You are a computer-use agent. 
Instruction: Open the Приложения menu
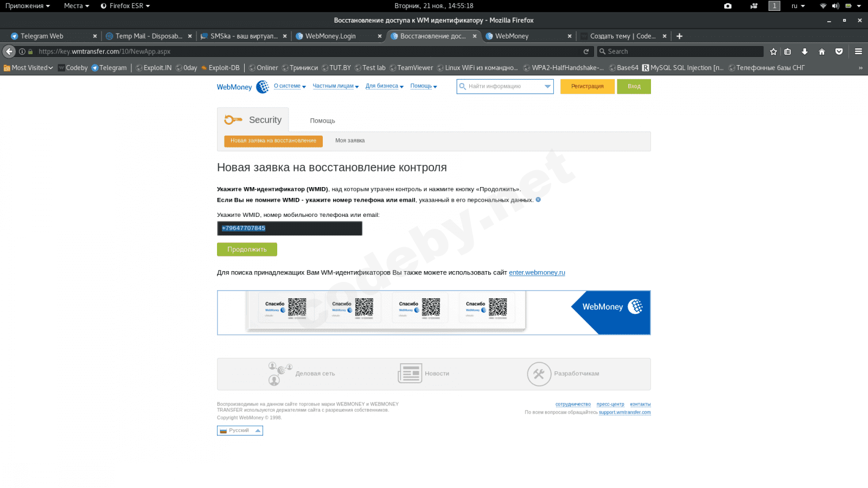[28, 6]
